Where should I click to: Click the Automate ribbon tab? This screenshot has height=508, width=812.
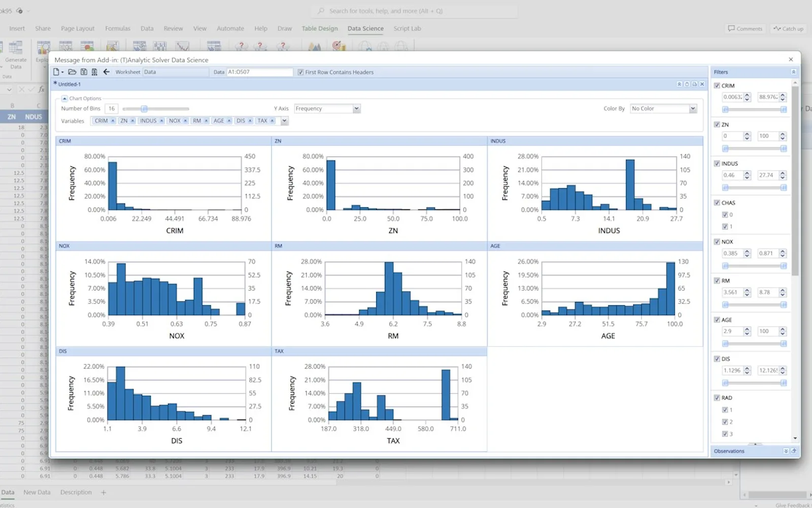[x=230, y=28]
